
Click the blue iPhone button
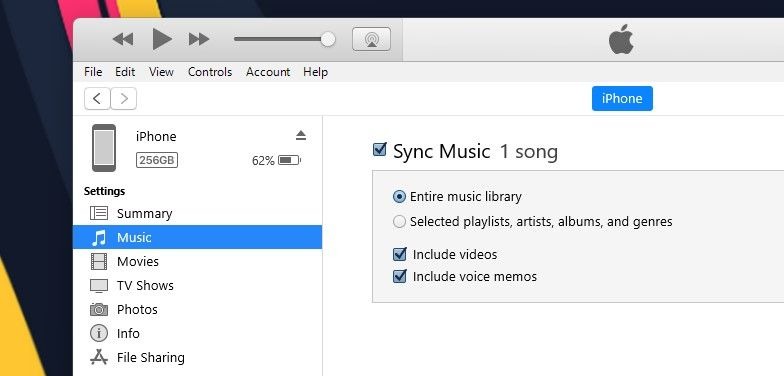tap(622, 98)
